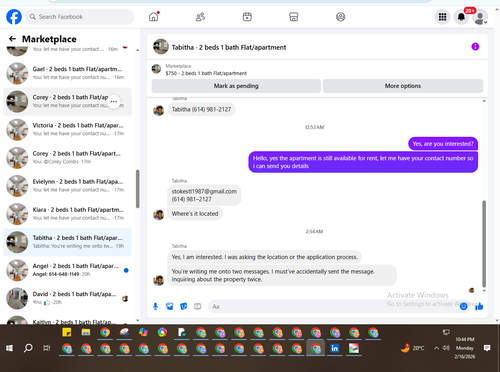Expand the hidden system tray icons caret

click(436, 348)
